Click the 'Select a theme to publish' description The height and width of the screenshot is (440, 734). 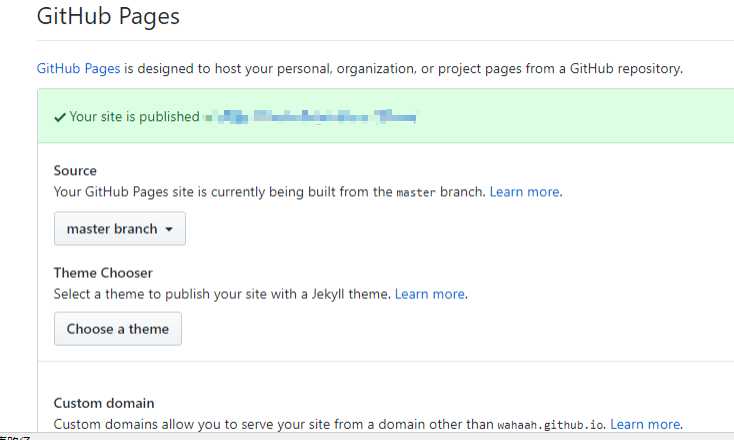(222, 294)
